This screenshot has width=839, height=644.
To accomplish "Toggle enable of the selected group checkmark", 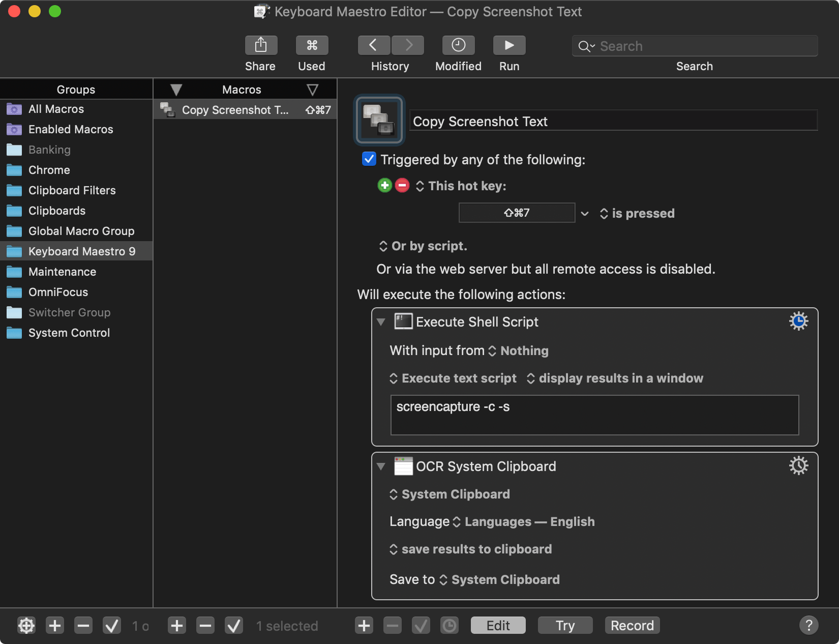I will click(112, 625).
